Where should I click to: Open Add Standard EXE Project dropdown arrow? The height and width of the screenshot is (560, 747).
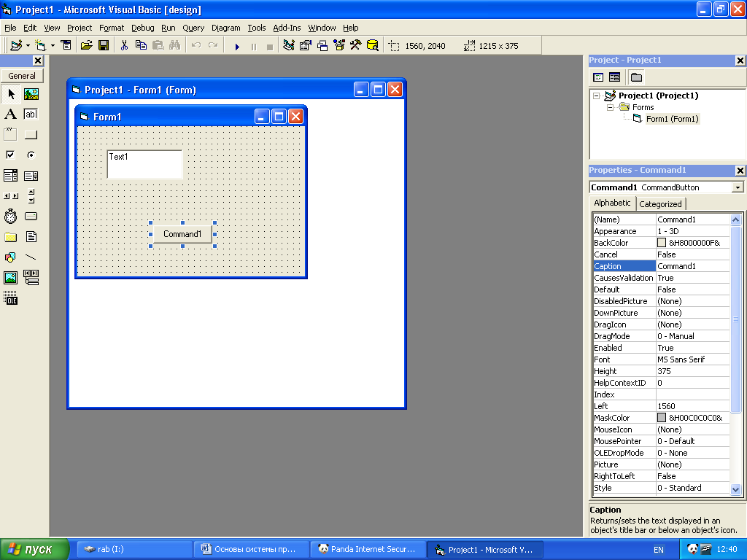pyautogui.click(x=28, y=46)
